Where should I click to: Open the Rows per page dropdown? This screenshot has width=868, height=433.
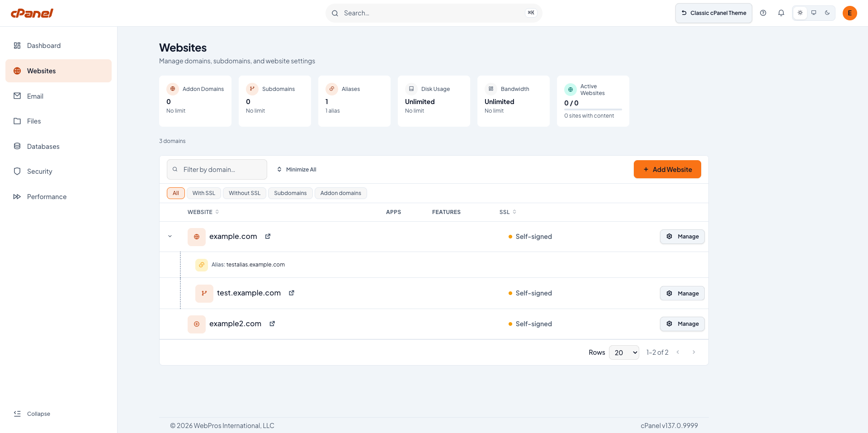(x=624, y=352)
